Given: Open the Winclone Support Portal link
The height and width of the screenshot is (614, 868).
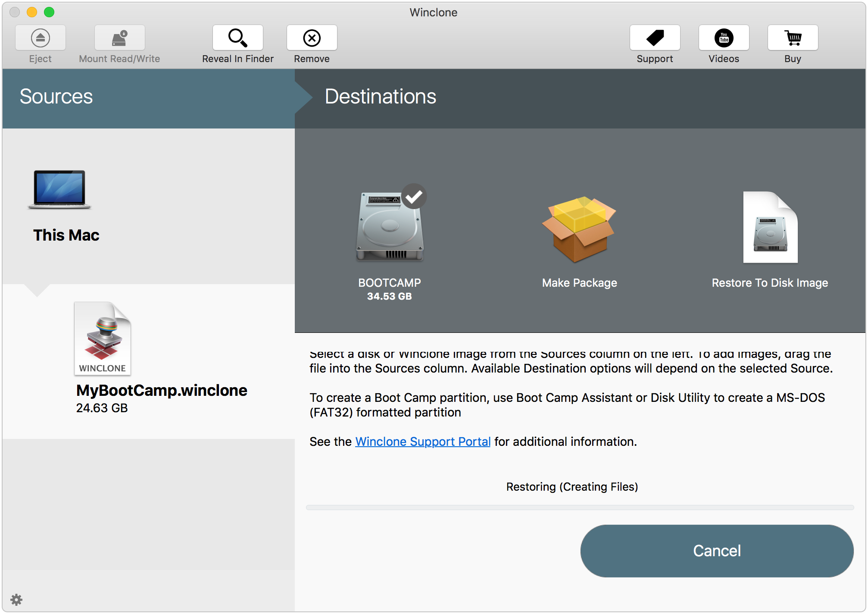Looking at the screenshot, I should tap(423, 442).
